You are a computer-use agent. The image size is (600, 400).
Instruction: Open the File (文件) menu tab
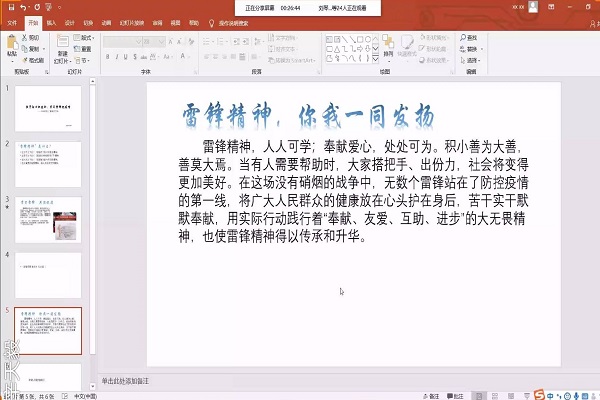click(x=12, y=20)
